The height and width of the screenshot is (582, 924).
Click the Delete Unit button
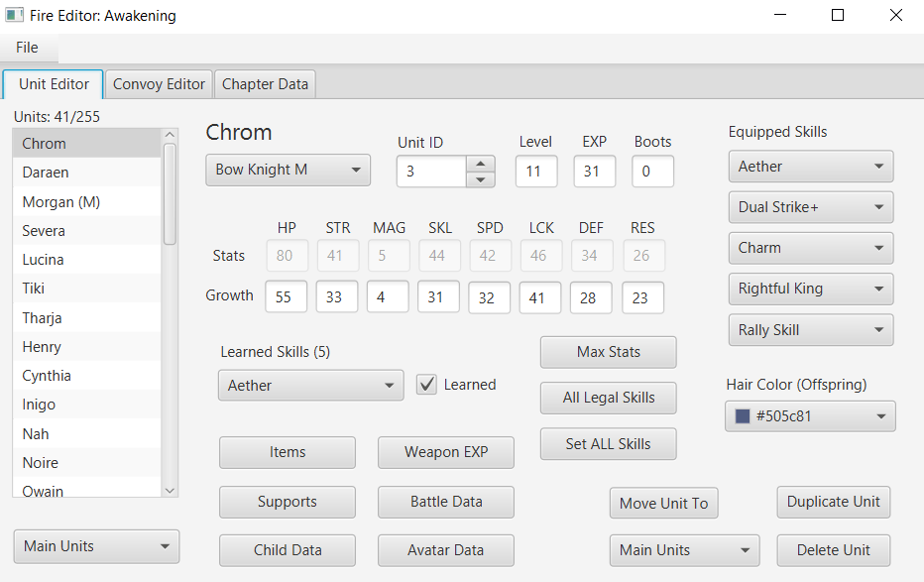pyautogui.click(x=833, y=550)
